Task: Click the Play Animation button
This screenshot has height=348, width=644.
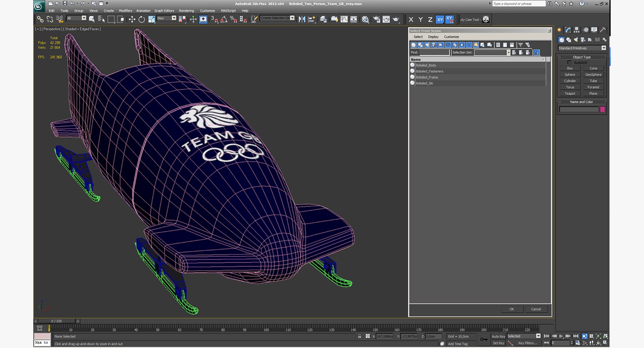Action: [561, 336]
